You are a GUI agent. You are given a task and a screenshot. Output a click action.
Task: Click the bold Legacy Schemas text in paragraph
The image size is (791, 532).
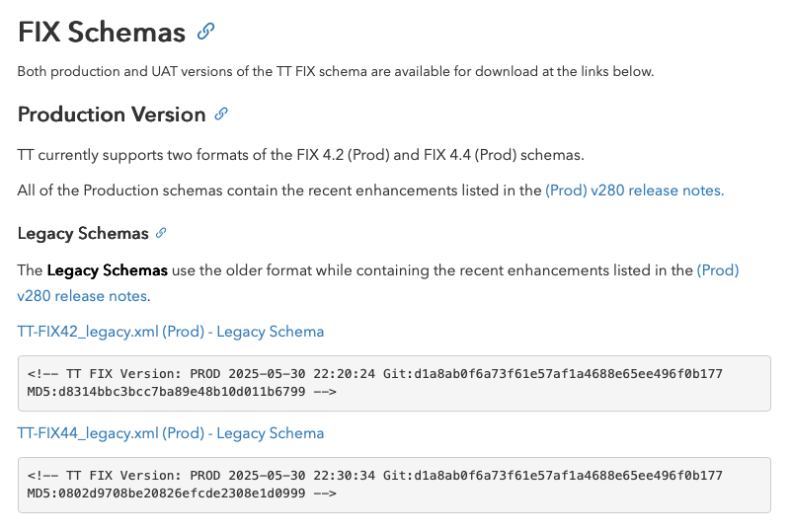point(108,270)
